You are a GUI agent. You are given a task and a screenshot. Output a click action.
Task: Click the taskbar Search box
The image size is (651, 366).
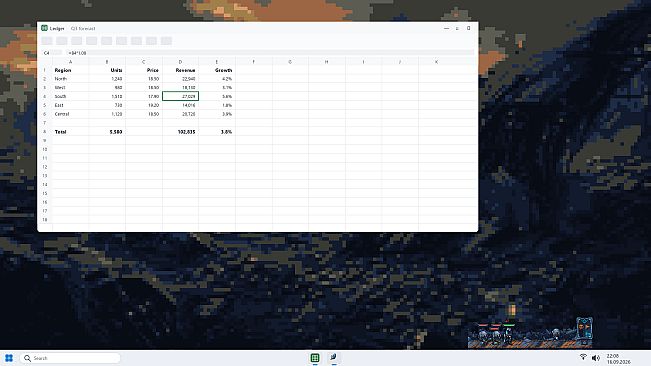pyautogui.click(x=70, y=358)
